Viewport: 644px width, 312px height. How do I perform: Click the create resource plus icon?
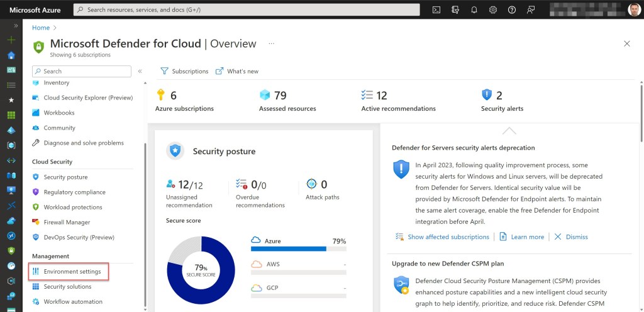coord(11,40)
